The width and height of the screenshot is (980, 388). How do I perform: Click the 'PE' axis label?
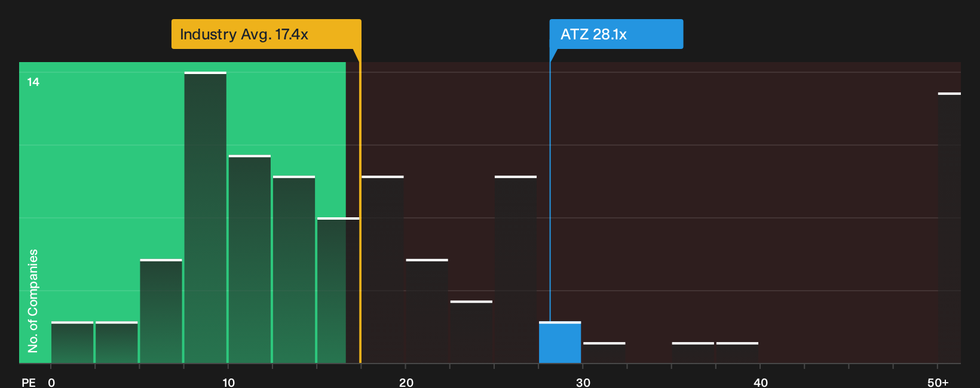(29, 383)
